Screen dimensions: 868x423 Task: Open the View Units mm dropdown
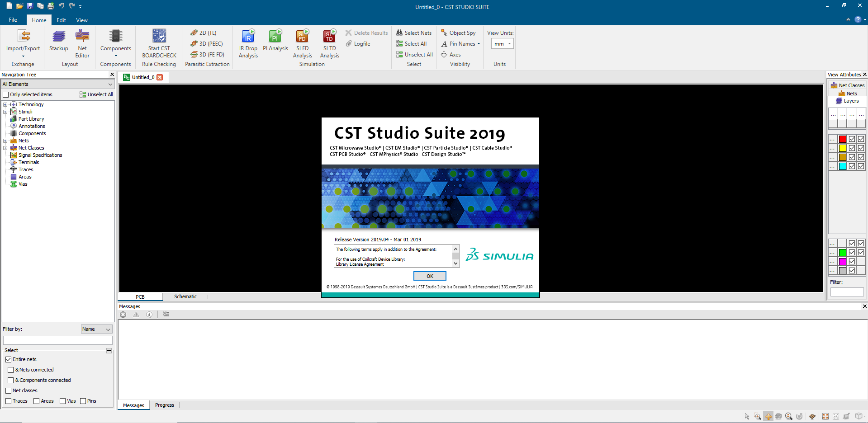[503, 44]
